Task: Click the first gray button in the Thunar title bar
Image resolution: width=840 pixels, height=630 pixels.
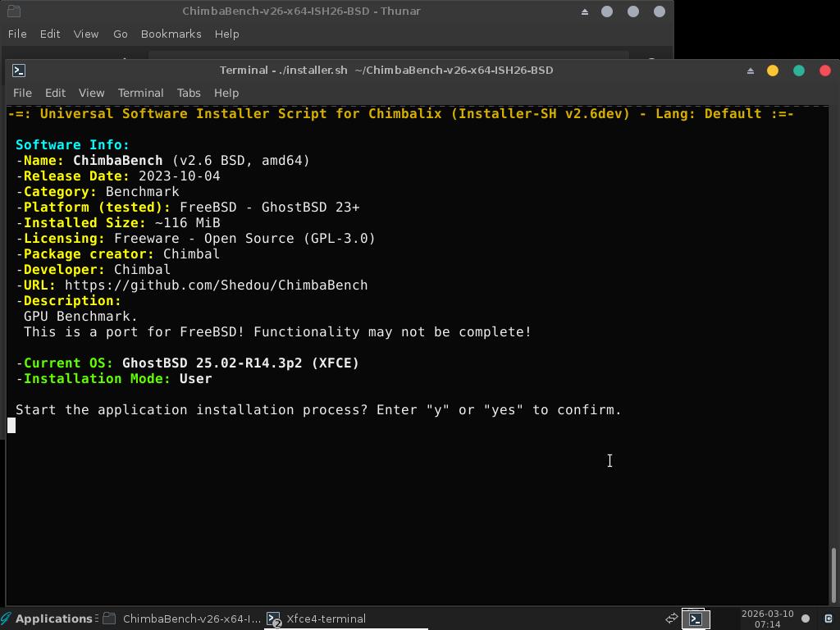Action: [x=607, y=11]
